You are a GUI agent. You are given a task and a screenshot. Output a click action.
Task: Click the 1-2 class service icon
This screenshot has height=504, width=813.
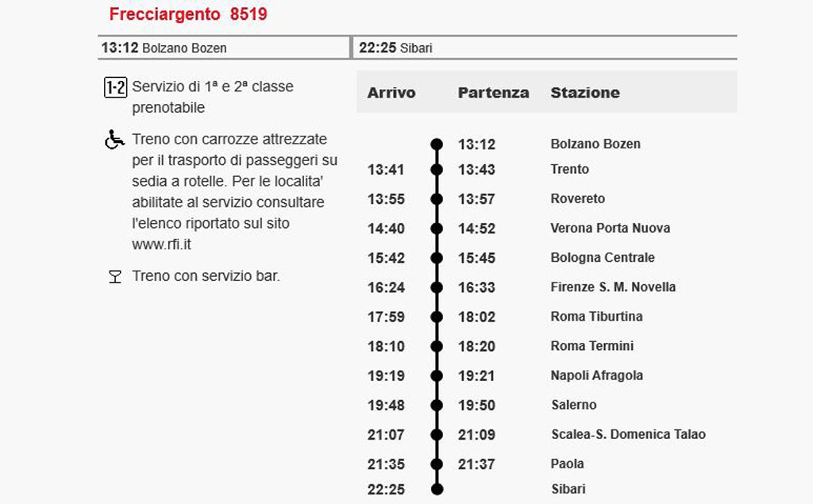[115, 87]
